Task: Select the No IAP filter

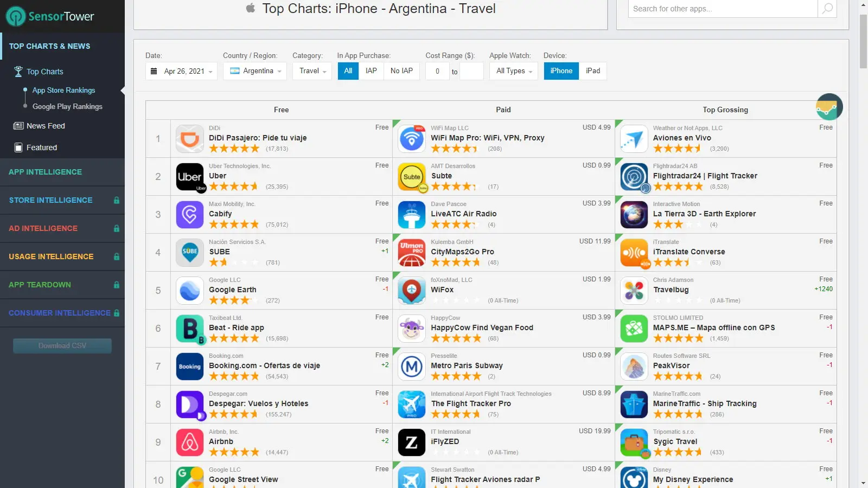Action: [401, 71]
